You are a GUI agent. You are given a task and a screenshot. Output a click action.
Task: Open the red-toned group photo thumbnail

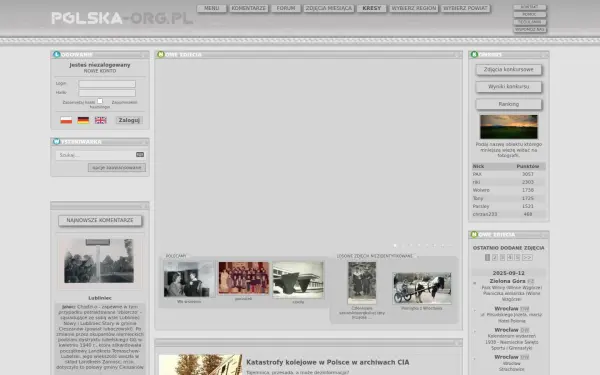coord(244,278)
